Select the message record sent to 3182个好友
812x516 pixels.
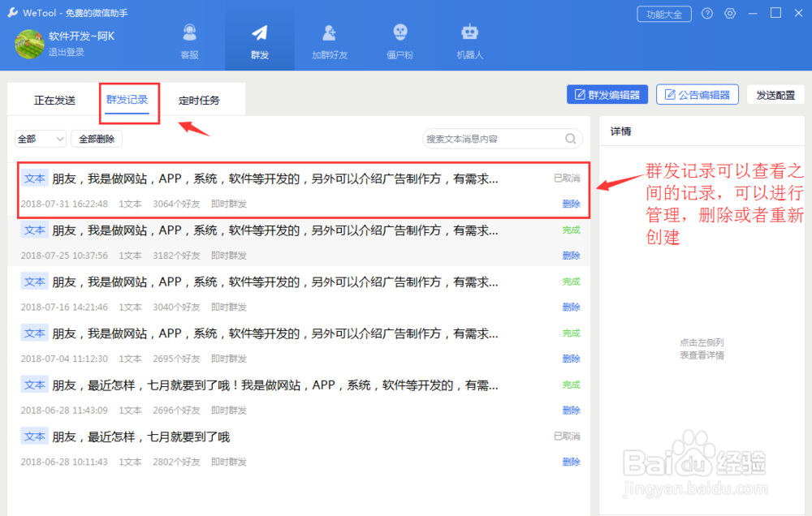(x=299, y=242)
